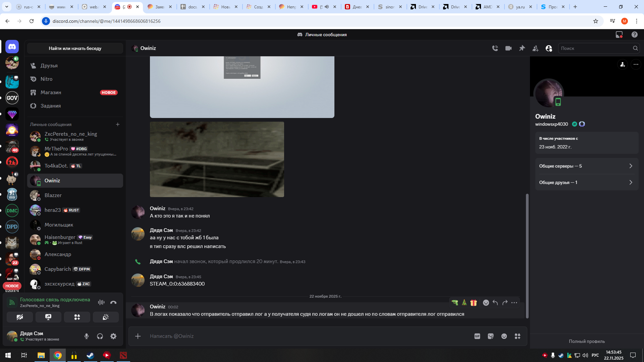This screenshot has width=644, height=362.
Task: Expand mutual friends list
Action: point(586,182)
